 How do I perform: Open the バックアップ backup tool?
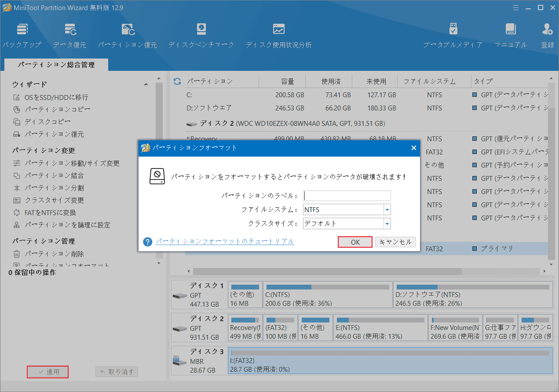pyautogui.click(x=22, y=36)
